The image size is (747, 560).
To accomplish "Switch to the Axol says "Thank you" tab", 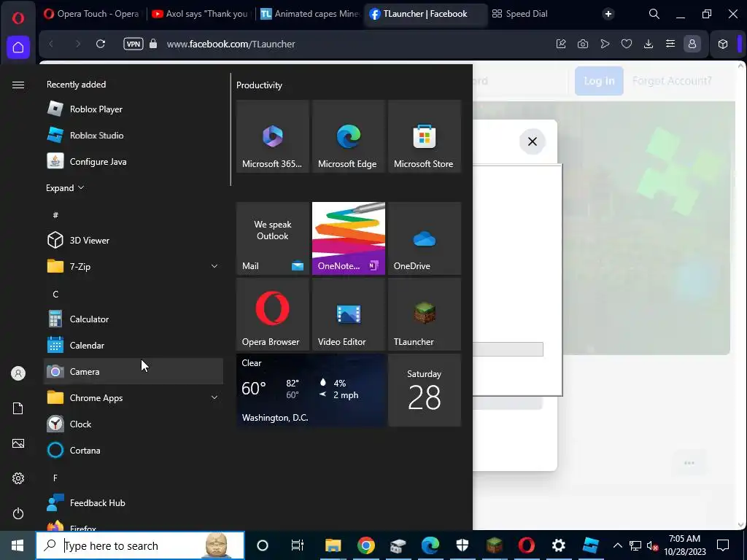I will pyautogui.click(x=201, y=14).
